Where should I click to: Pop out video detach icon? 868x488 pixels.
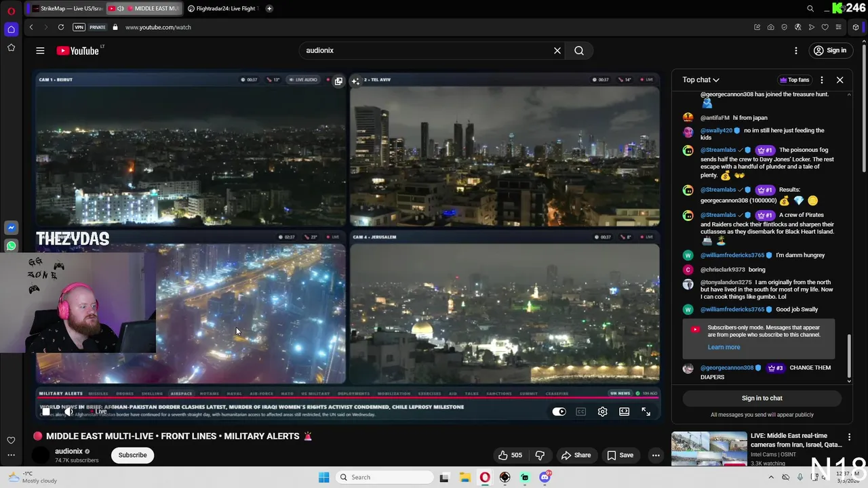tap(338, 81)
